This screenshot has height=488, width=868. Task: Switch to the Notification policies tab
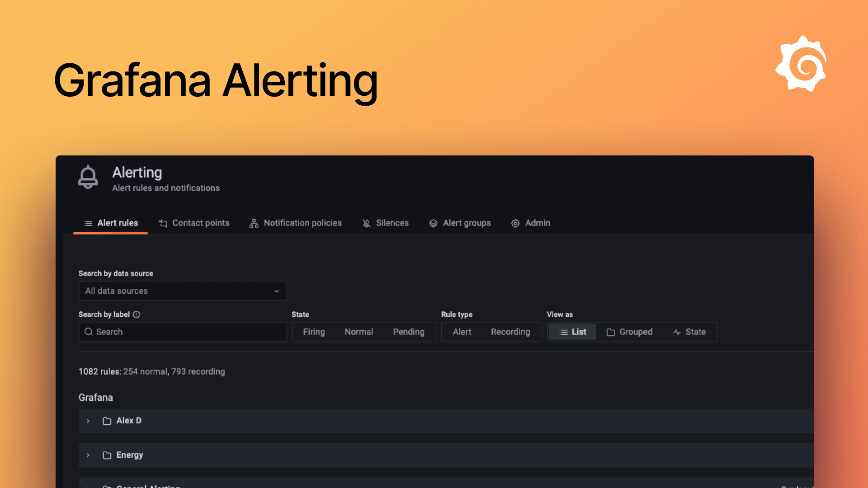click(x=302, y=223)
